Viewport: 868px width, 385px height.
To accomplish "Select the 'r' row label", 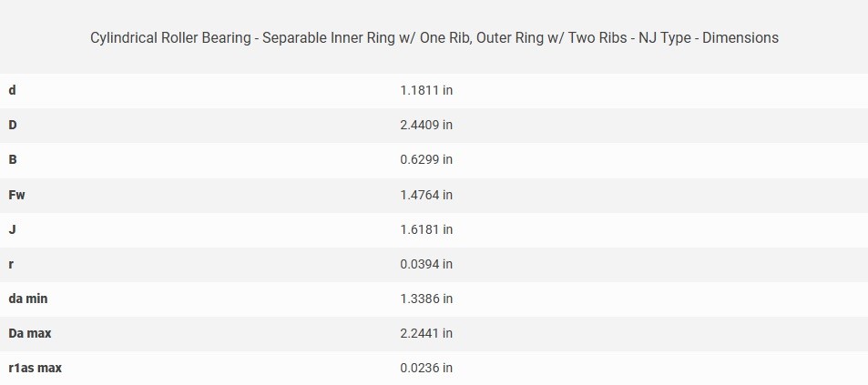I will pyautogui.click(x=11, y=264).
